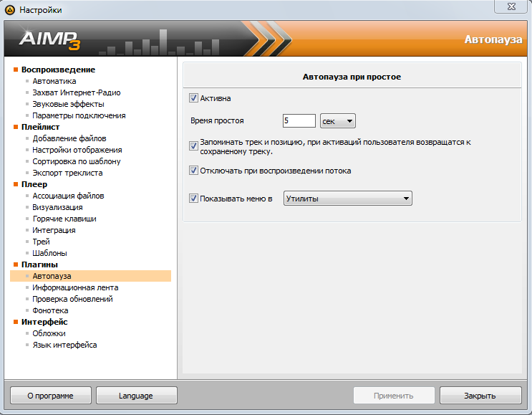532x415 pixels.
Task: Open Параметры подключения settings
Action: coord(79,115)
